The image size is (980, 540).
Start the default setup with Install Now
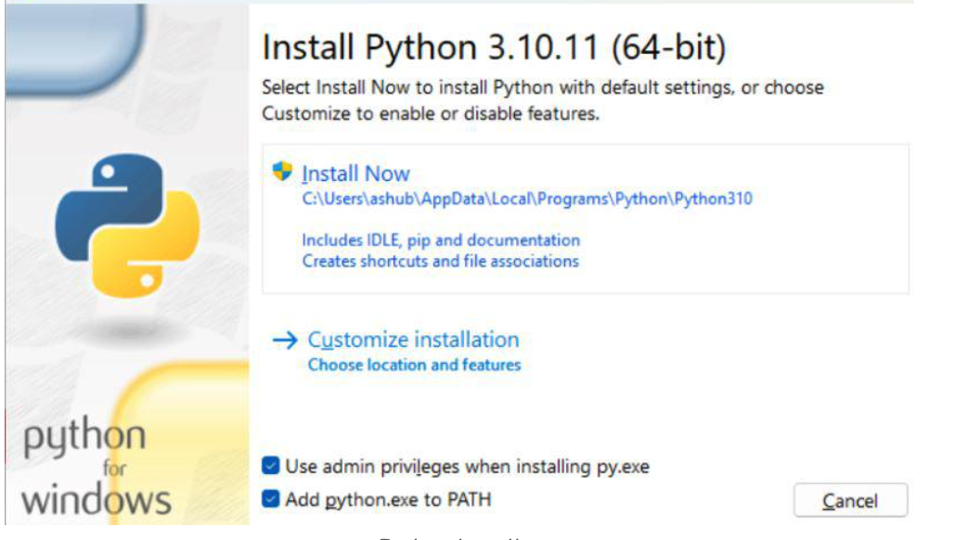tap(355, 174)
